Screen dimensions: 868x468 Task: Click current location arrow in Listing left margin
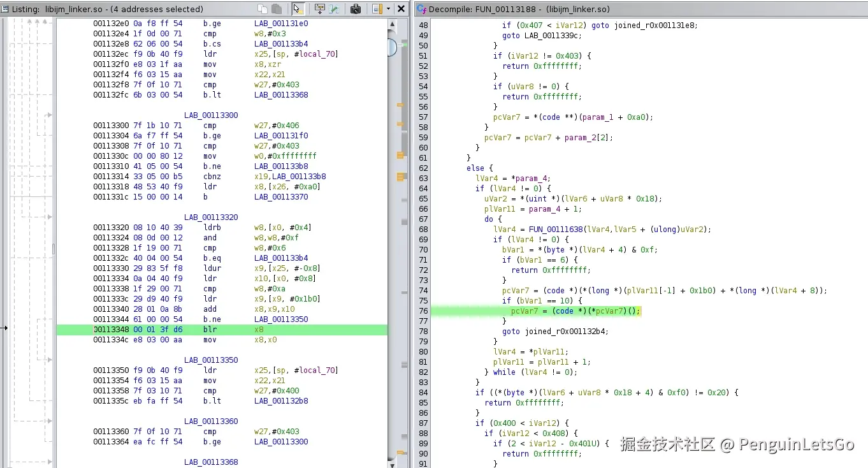coord(4,328)
